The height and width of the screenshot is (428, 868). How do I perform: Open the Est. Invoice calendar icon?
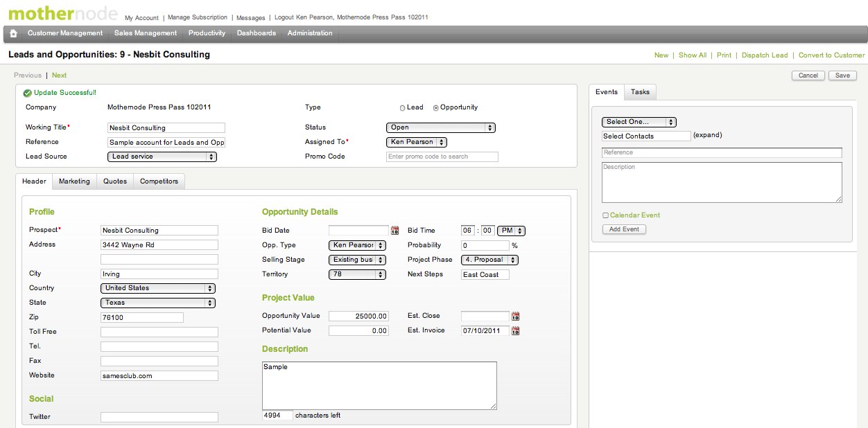point(515,331)
